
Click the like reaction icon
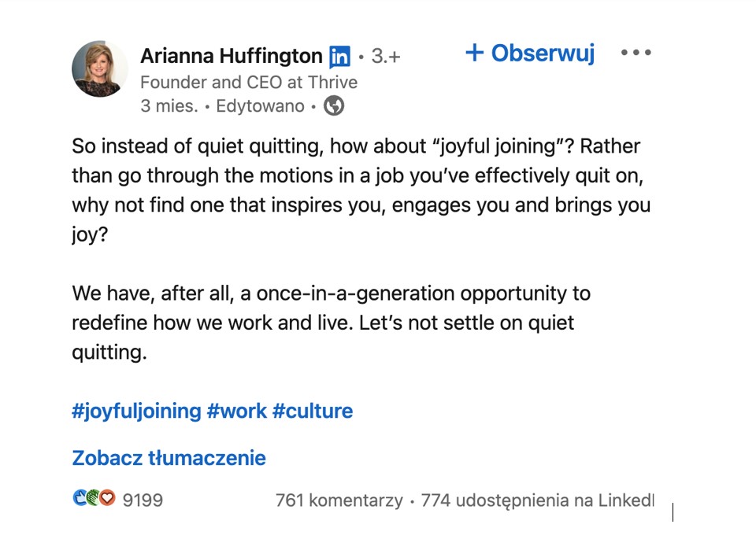tap(80, 498)
